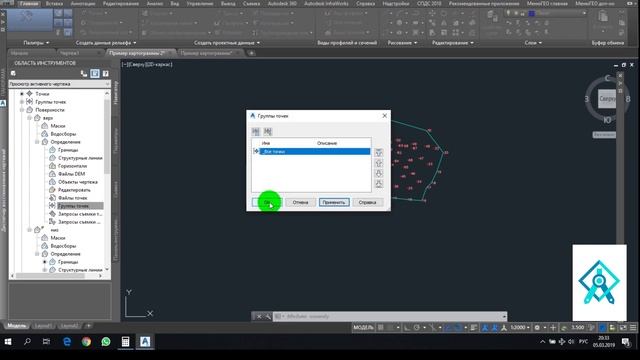
Task: Click the help icon in the Toolspace header
Action: [105, 73]
